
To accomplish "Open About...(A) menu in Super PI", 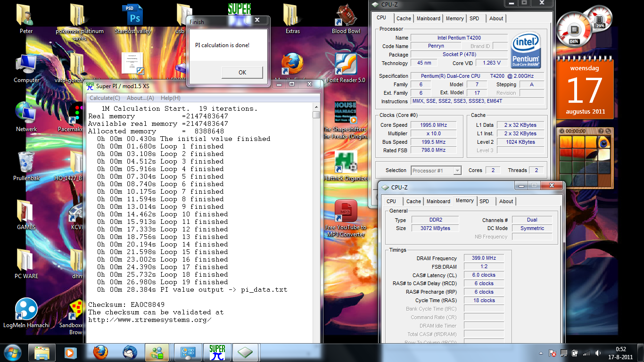I will point(140,98).
